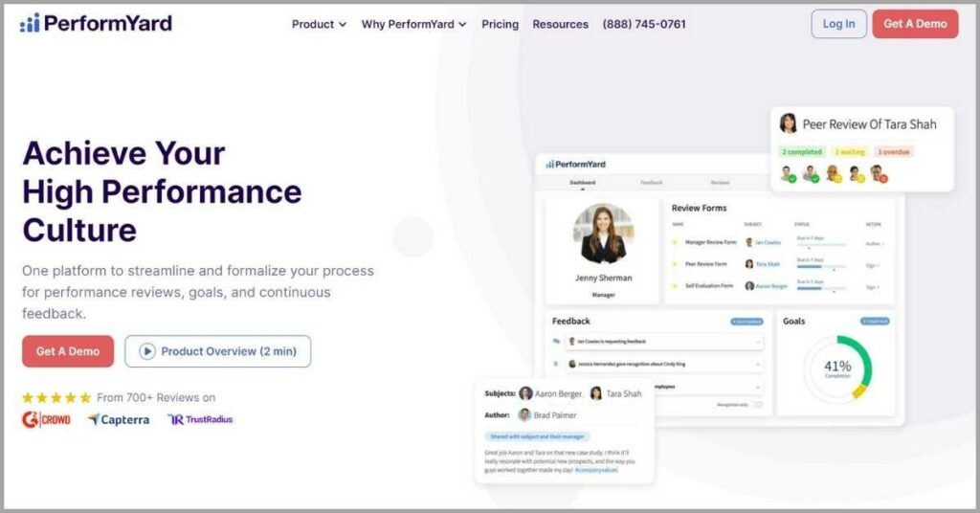This screenshot has width=980, height=513.
Task: Click the #companyvalues hashtag link
Action: pos(596,470)
